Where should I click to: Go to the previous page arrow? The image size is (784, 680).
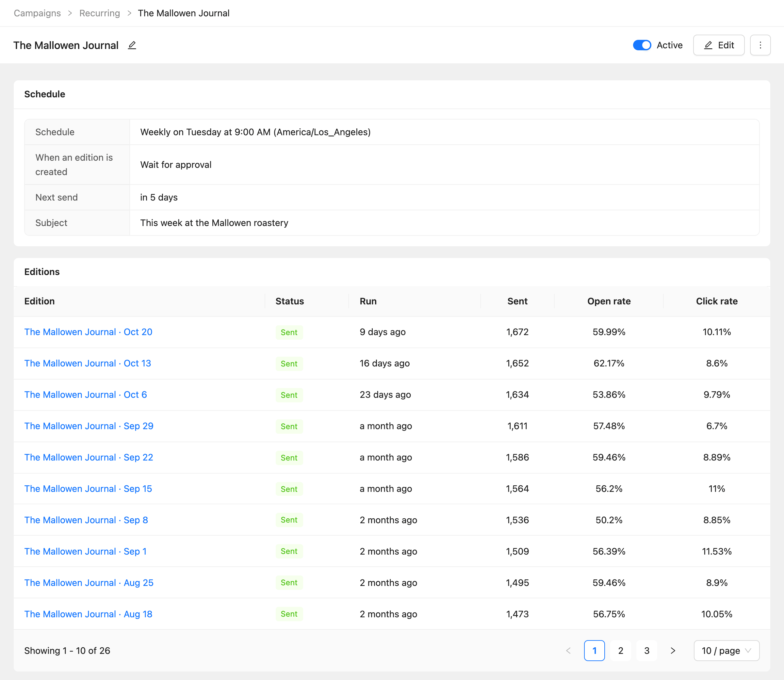tap(568, 650)
